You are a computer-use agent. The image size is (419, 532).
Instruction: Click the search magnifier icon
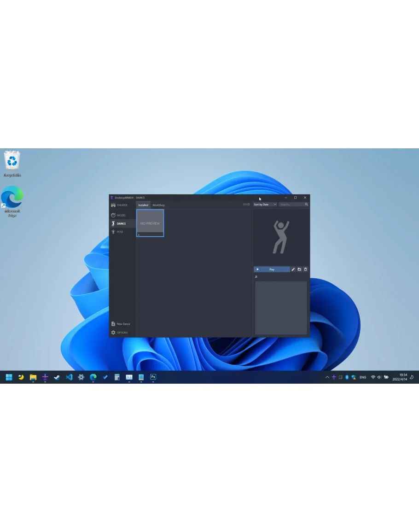pyautogui.click(x=306, y=205)
